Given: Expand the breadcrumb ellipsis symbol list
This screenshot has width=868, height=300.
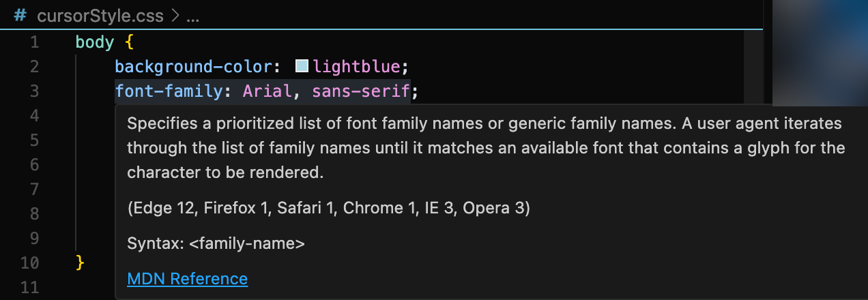Looking at the screenshot, I should [193, 16].
